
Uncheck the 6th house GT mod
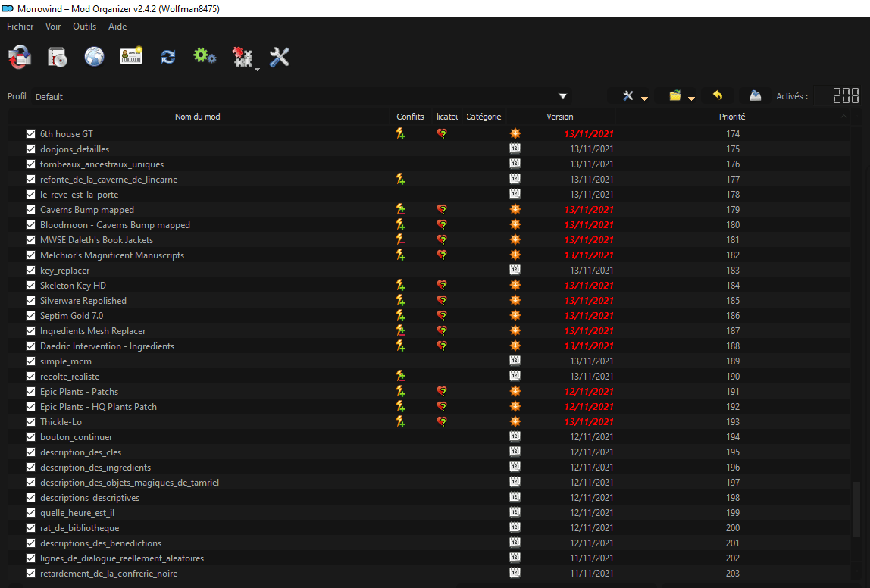pos(31,134)
